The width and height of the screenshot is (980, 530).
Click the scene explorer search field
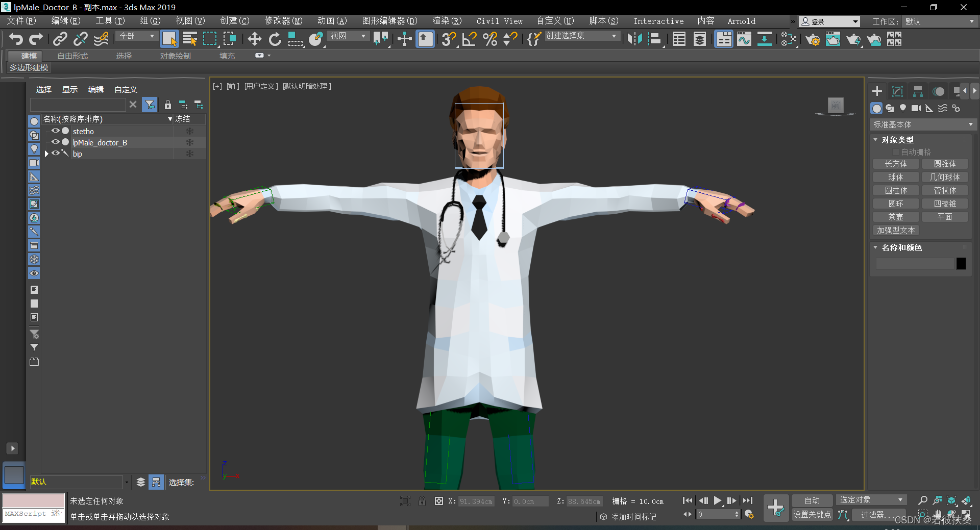(78, 105)
